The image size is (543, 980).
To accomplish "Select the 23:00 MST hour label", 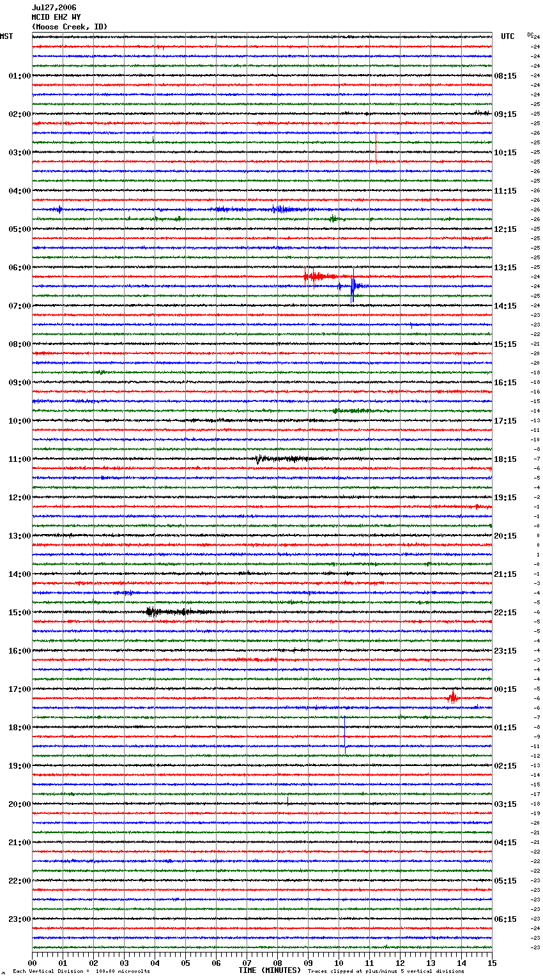I will point(19,919).
